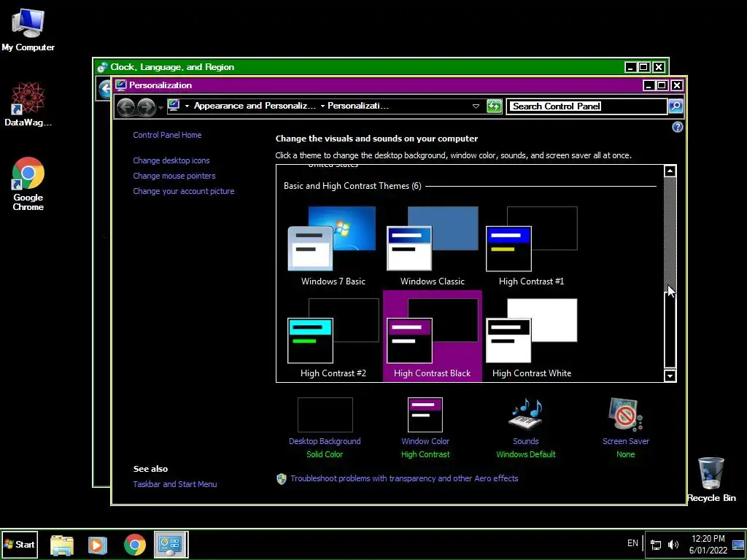
Task: Select the Windows Classic theme
Action: pos(432,246)
